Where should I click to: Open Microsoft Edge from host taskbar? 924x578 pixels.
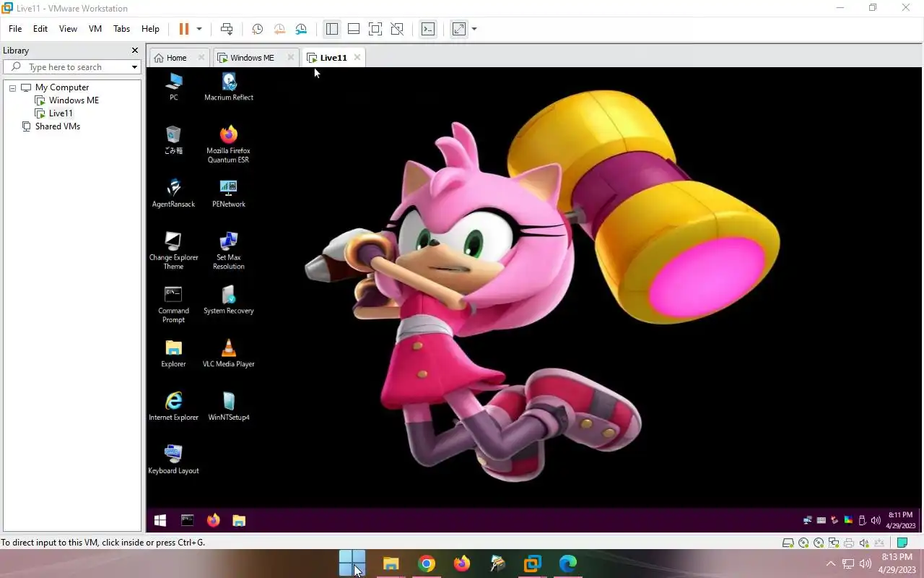pyautogui.click(x=568, y=564)
